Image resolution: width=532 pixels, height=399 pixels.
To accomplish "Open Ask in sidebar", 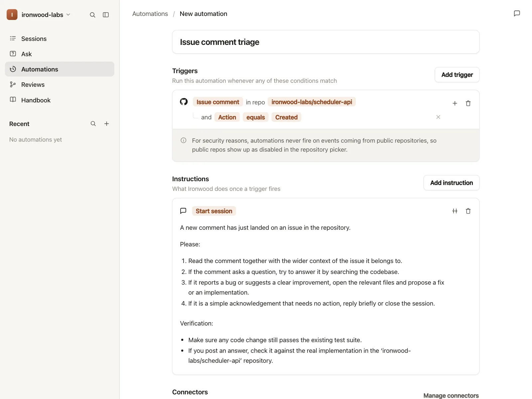I will click(x=60, y=54).
